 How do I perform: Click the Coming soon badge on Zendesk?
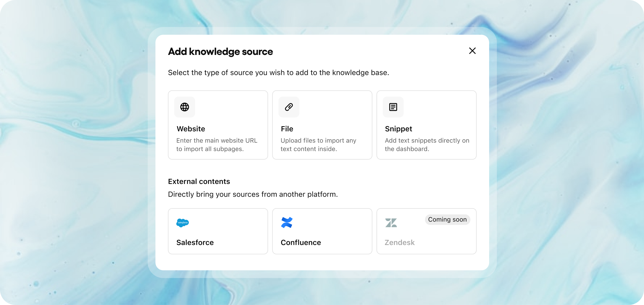coord(447,219)
